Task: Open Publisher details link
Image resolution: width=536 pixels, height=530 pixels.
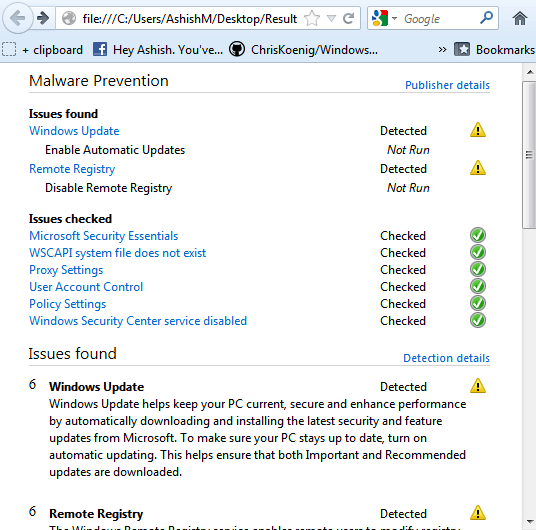Action: [447, 85]
